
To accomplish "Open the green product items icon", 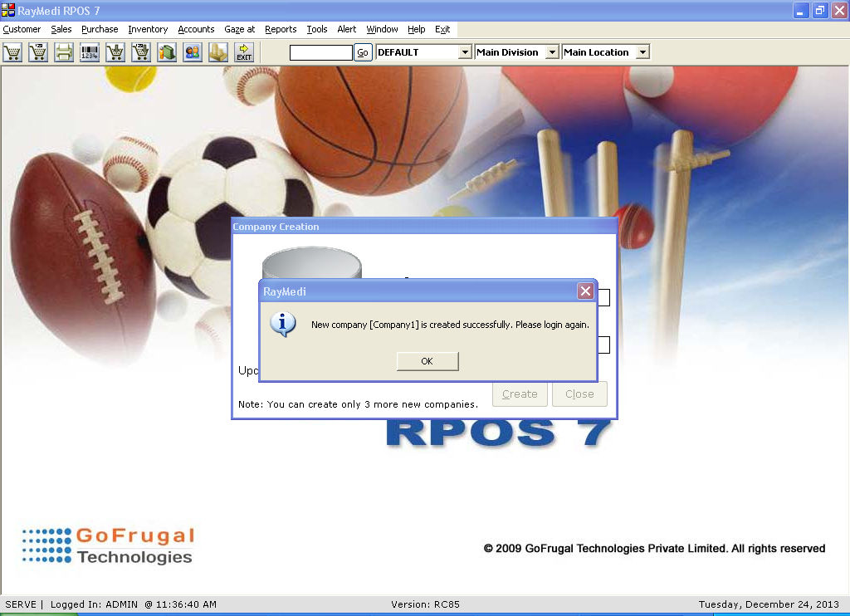I will click(167, 52).
